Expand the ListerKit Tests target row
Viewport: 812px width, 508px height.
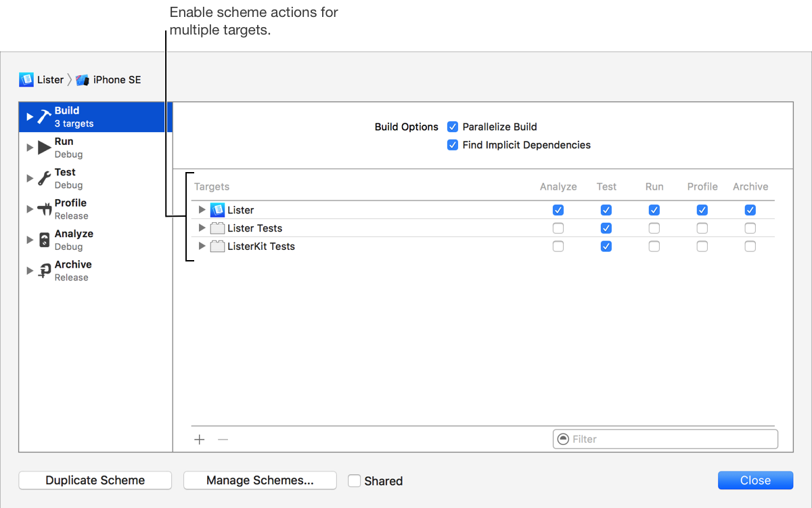coord(202,247)
